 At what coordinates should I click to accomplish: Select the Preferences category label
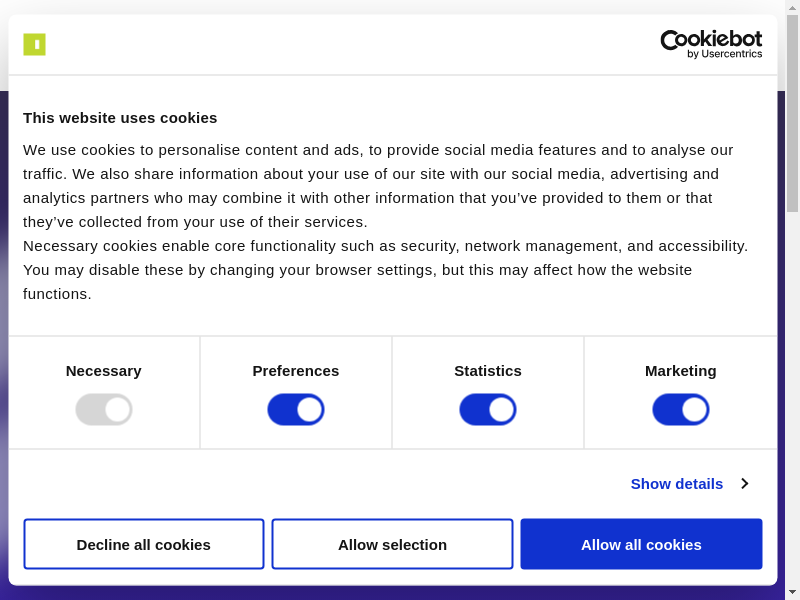click(296, 371)
